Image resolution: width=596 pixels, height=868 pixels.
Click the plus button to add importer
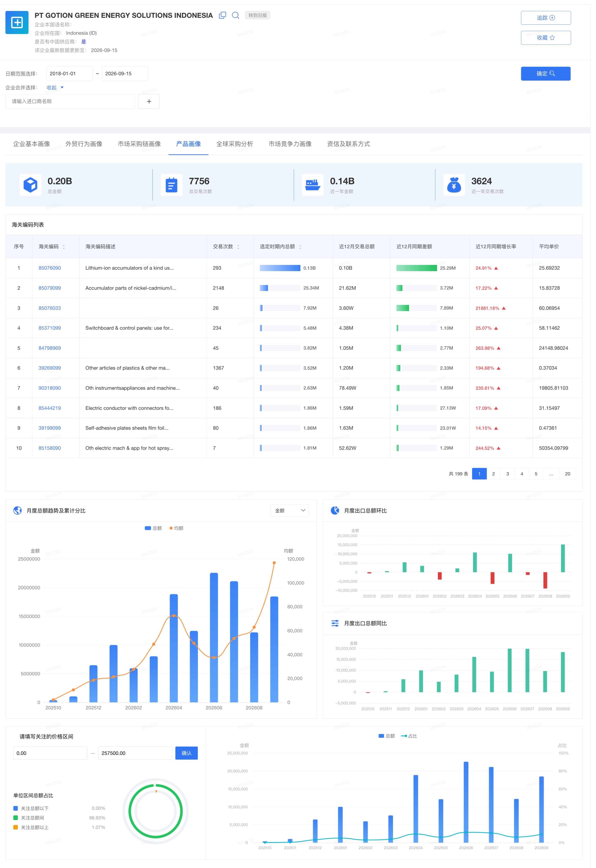point(149,102)
